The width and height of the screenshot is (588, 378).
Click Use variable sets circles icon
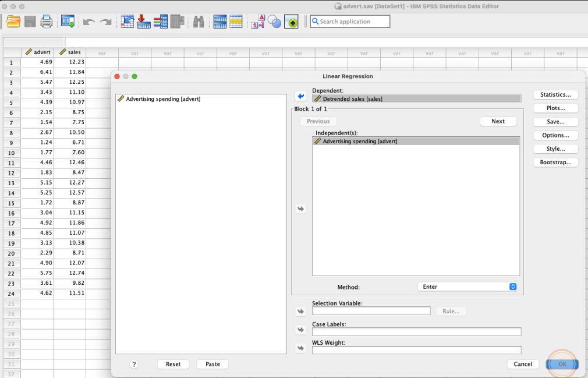275,22
